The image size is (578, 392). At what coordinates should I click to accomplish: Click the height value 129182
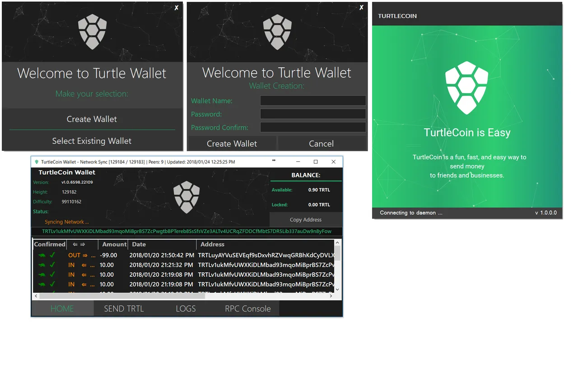coord(69,192)
